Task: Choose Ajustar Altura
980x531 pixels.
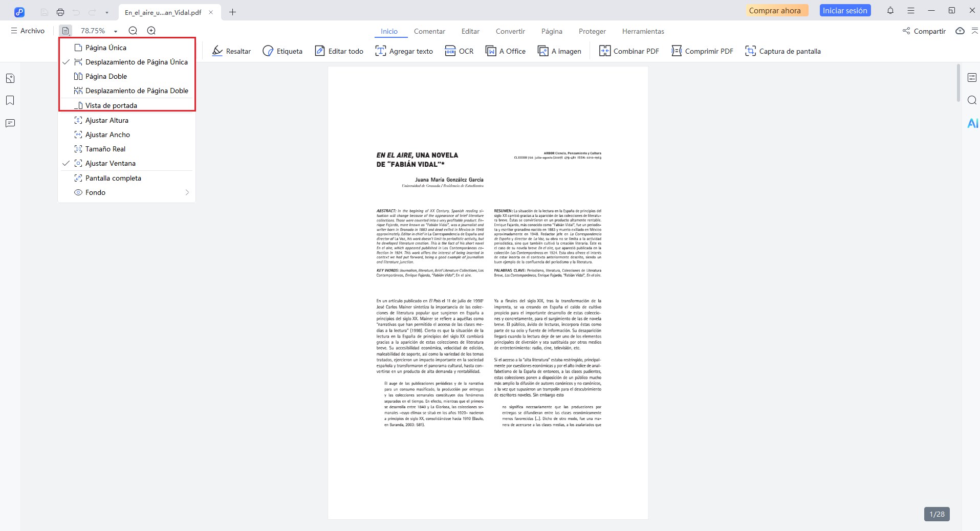Action: pos(127,120)
